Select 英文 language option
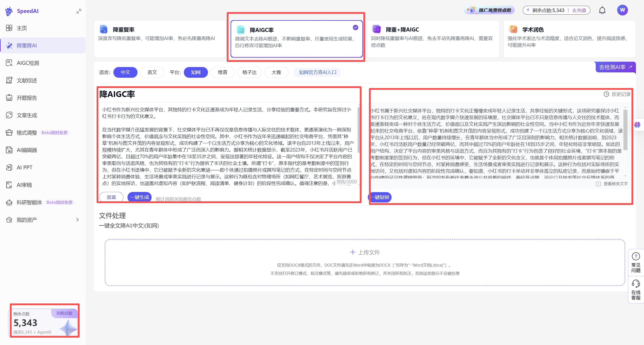Image resolution: width=644 pixels, height=345 pixels. [x=152, y=72]
